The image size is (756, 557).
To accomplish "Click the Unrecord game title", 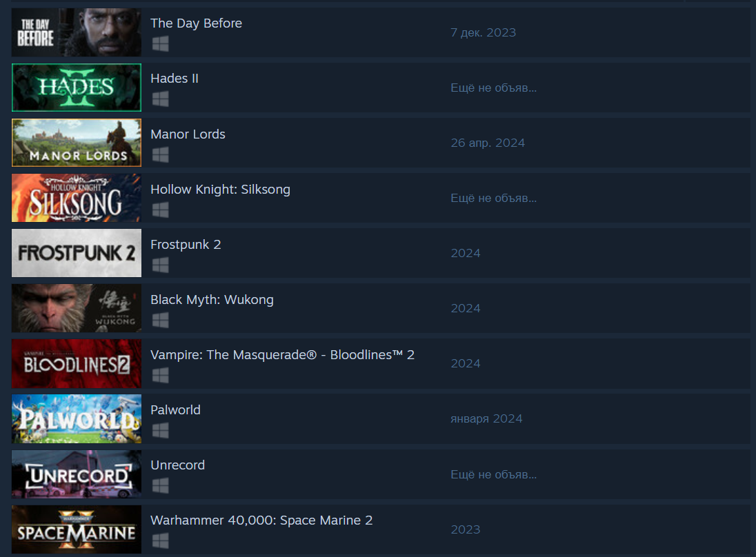I will 177,465.
